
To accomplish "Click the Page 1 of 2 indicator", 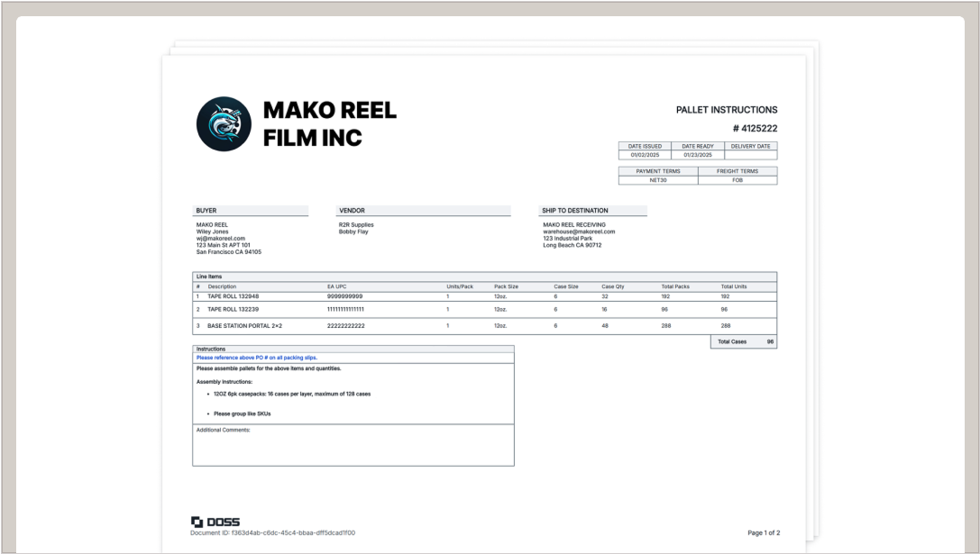I will click(764, 533).
